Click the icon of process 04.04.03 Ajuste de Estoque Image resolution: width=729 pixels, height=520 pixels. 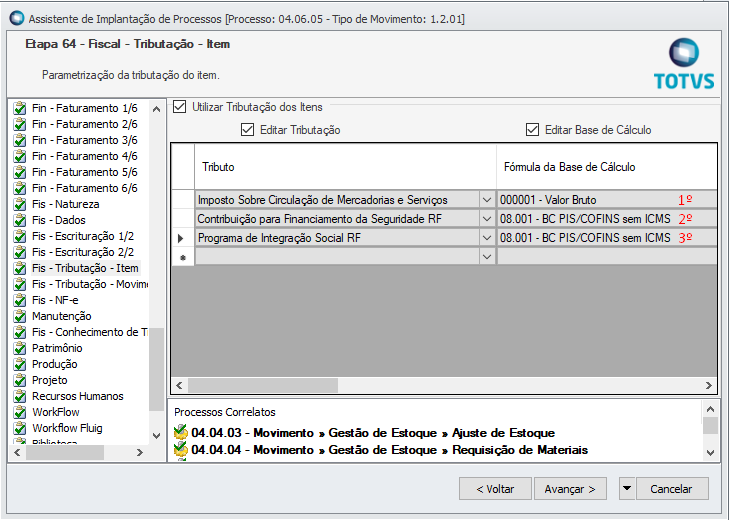coord(180,433)
